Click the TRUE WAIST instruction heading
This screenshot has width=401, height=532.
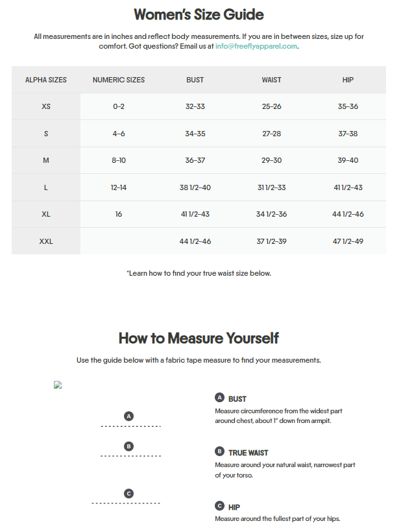tap(248, 453)
